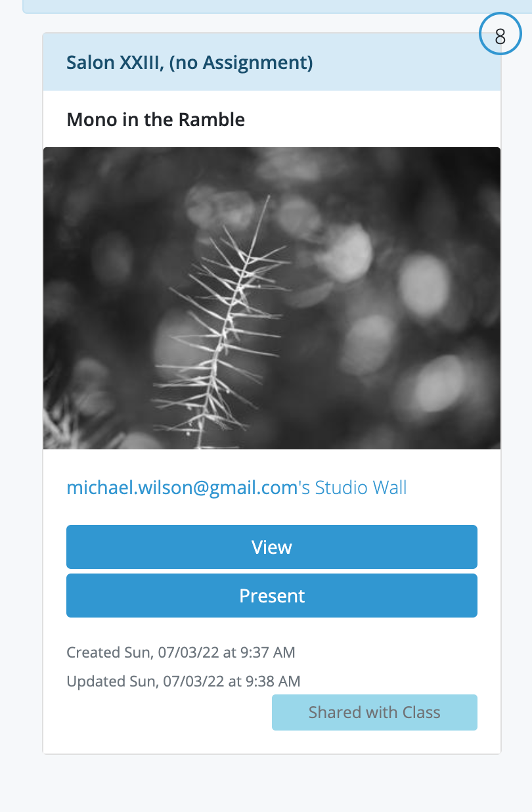The width and height of the screenshot is (532, 812).
Task: Click the circled number 8 badge
Action: tap(500, 35)
